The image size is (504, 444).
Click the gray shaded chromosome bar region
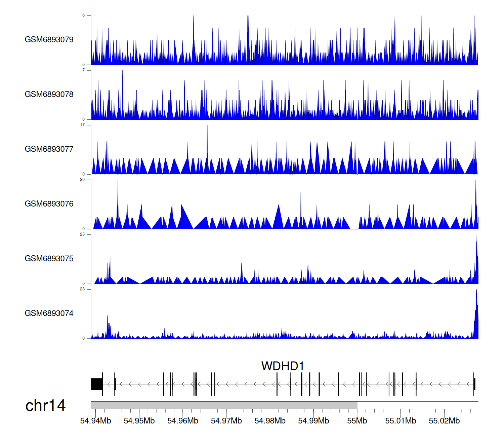point(224,405)
